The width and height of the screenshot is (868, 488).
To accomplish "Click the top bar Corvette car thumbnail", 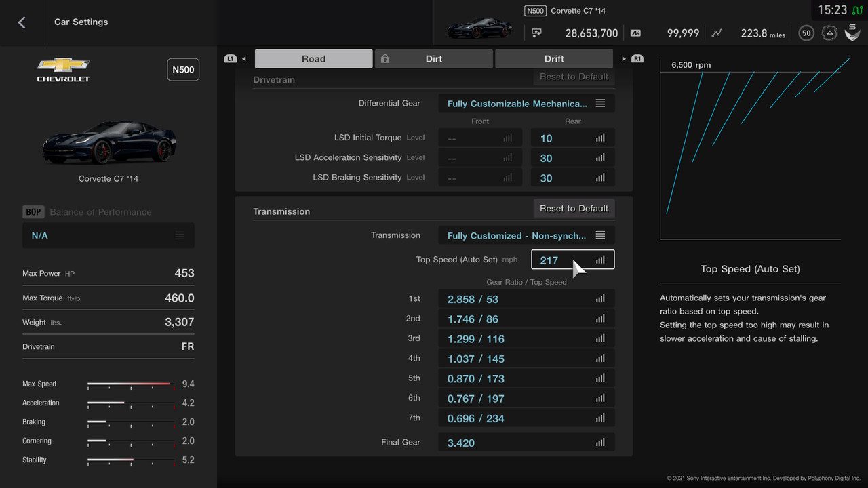I will pyautogui.click(x=480, y=28).
